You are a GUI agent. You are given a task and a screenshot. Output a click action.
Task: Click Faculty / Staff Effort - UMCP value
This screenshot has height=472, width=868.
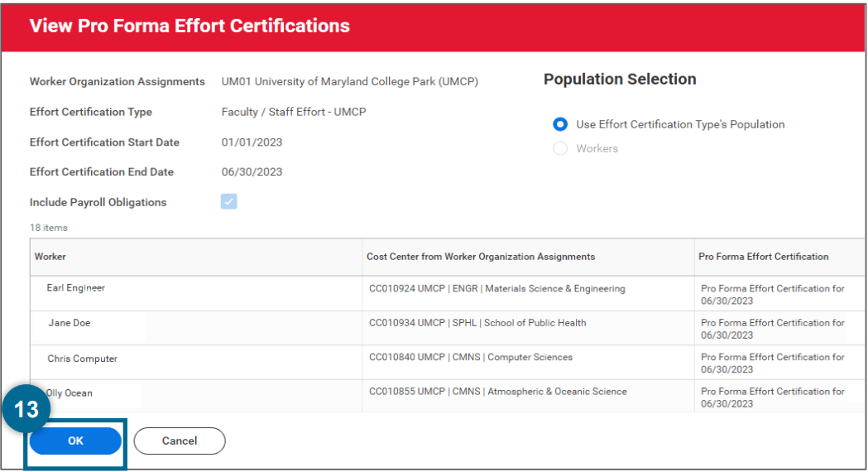click(x=294, y=112)
